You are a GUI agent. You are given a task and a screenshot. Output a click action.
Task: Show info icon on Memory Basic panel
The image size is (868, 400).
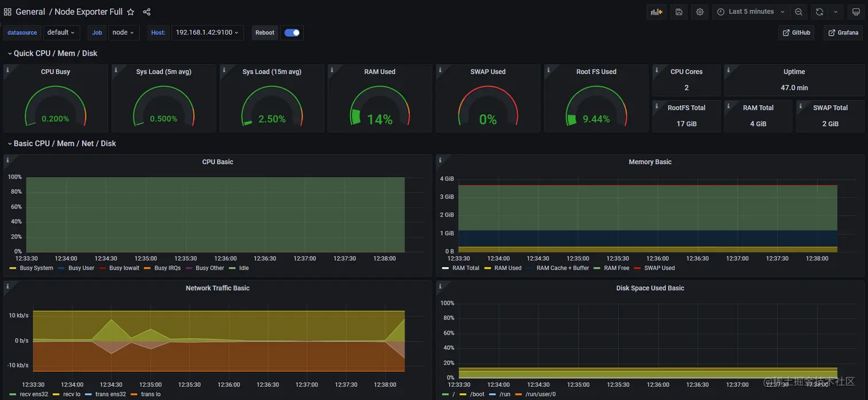click(440, 160)
